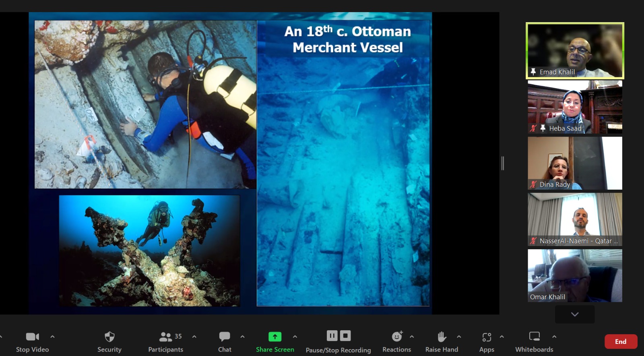Open video options caret beside Stop Video
The height and width of the screenshot is (356, 644).
[x=52, y=337]
